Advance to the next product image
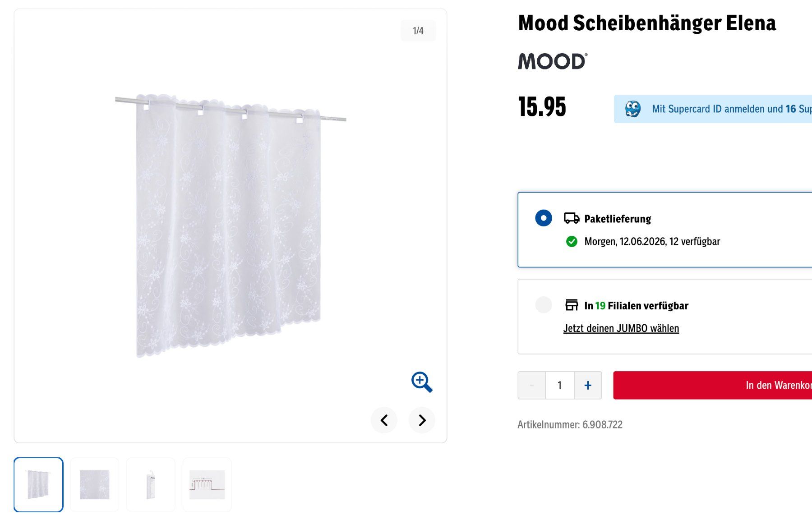Screen dimensions: 812x515 [x=422, y=420]
